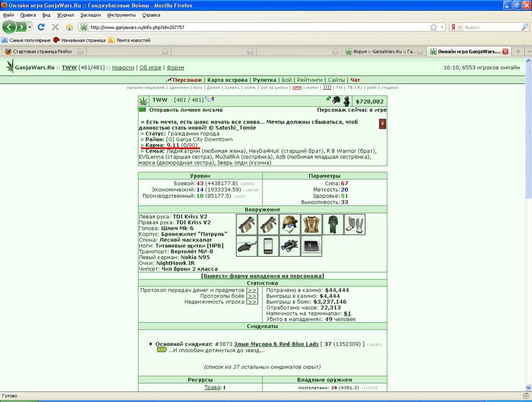Viewport: 532px width, 402px height.
Task: Click the Лесной маскхалат camouflage suit icon
Action: click(333, 224)
